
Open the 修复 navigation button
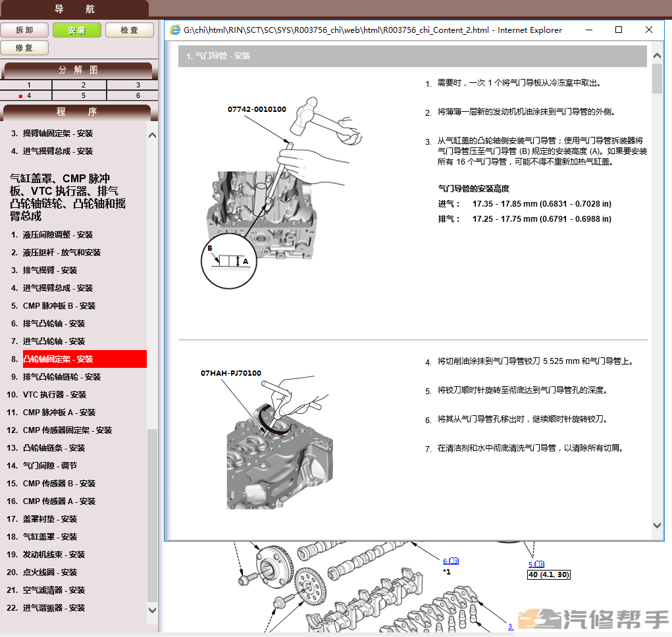(24, 47)
